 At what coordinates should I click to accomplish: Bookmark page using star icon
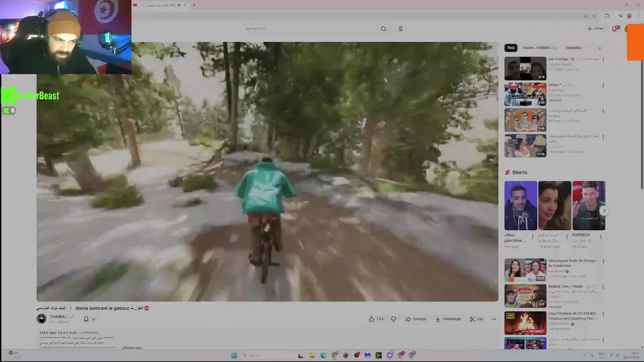coord(594,16)
